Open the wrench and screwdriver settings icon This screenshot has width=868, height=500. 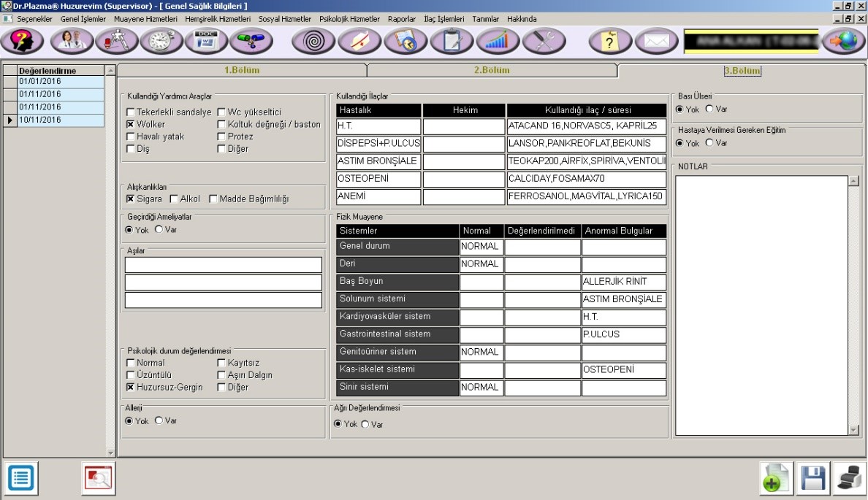tap(544, 41)
